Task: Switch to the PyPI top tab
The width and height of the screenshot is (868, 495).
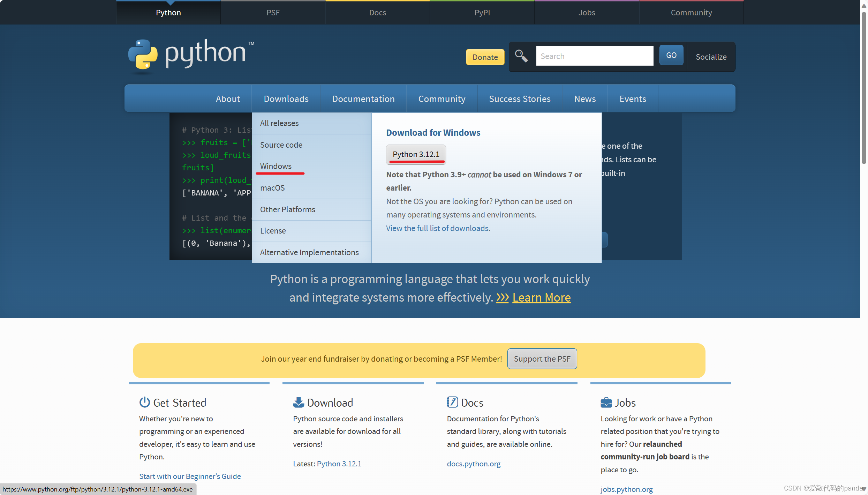Action: tap(482, 13)
